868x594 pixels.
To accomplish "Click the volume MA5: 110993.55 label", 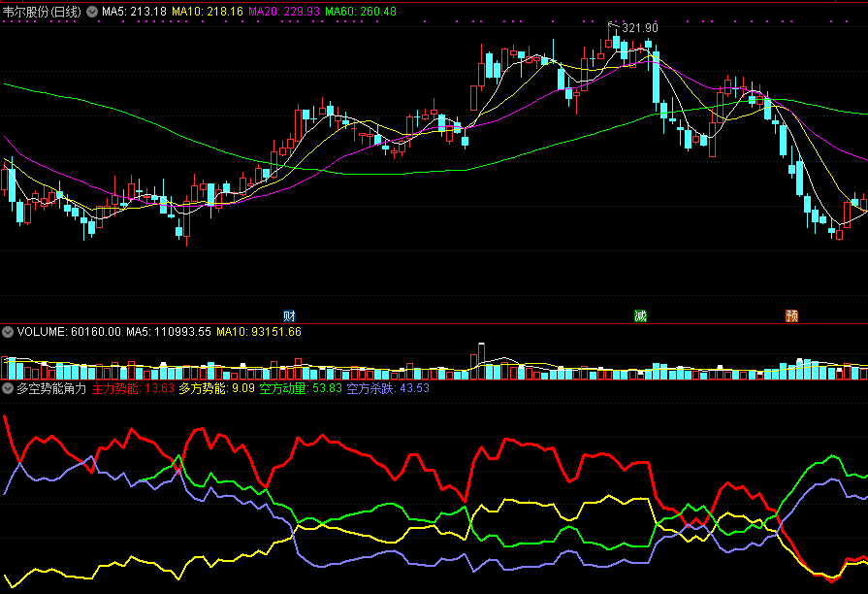I will click(169, 332).
